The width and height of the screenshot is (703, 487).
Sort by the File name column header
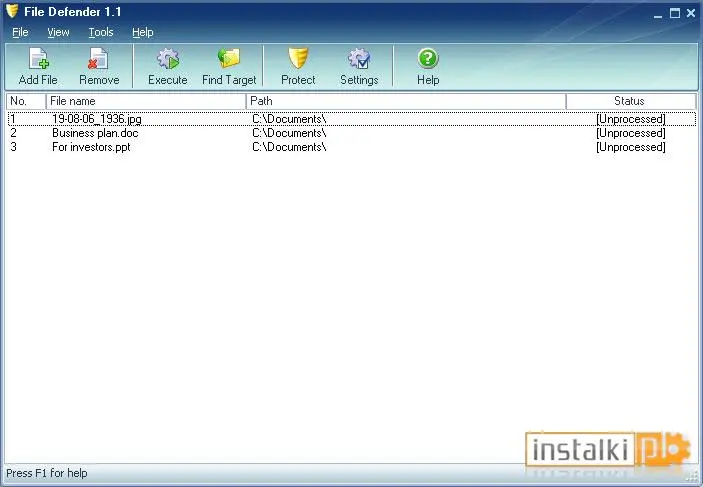[x=146, y=101]
